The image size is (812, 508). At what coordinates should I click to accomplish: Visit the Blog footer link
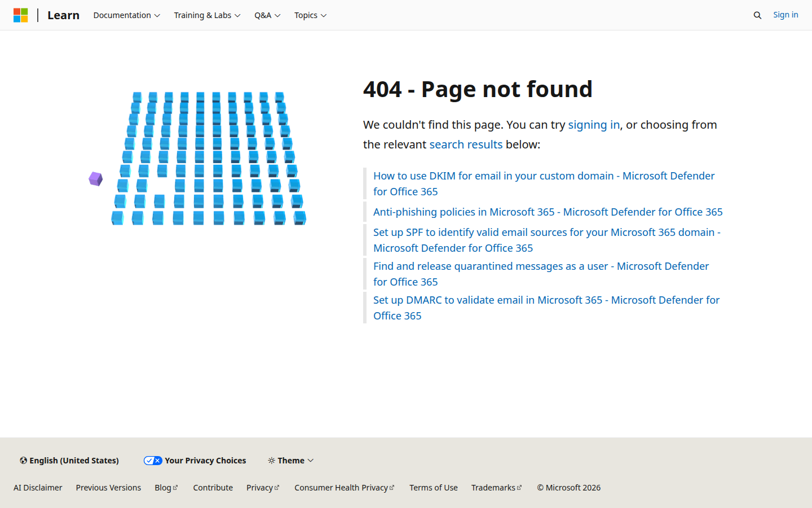[x=166, y=488]
